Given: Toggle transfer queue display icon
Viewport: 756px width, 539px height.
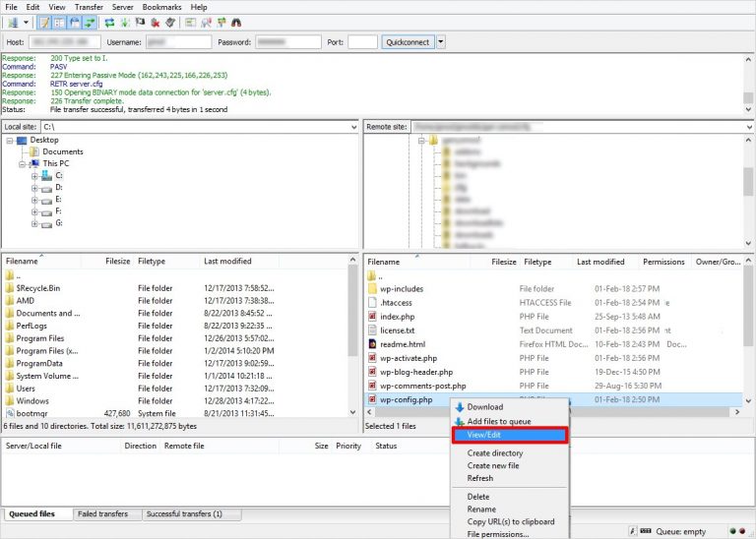Looking at the screenshot, I should [91, 23].
